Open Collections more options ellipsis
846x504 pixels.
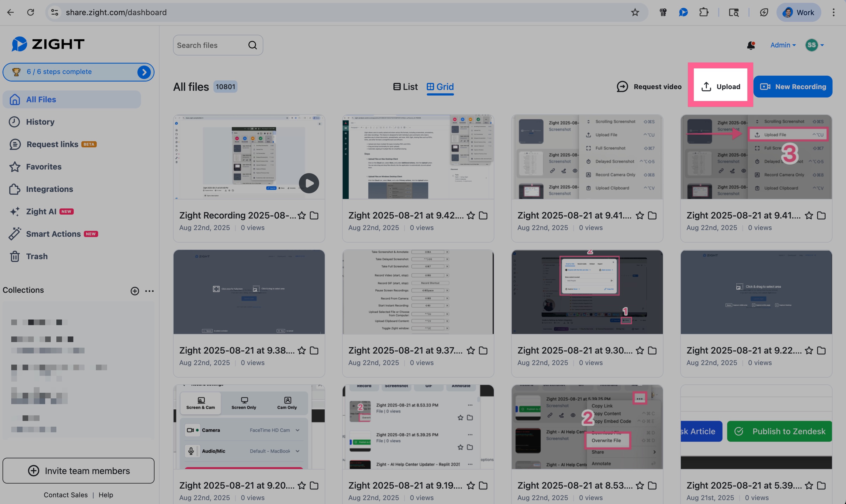pyautogui.click(x=149, y=291)
